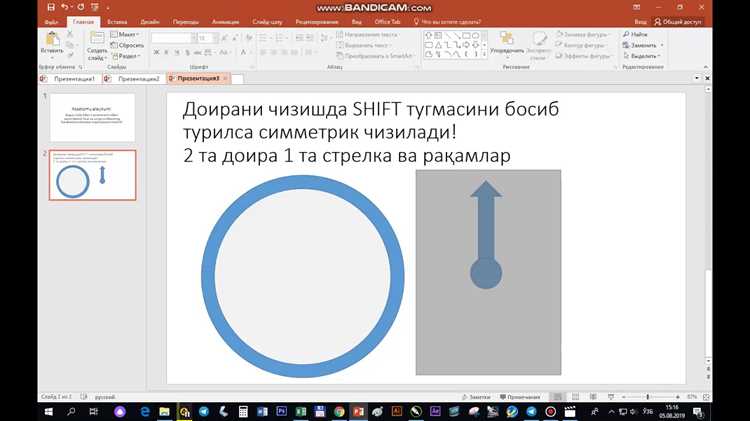Screen dimensions: 750x421
Task: Save presentation from Quick Access Toolbar
Action: (x=51, y=7)
